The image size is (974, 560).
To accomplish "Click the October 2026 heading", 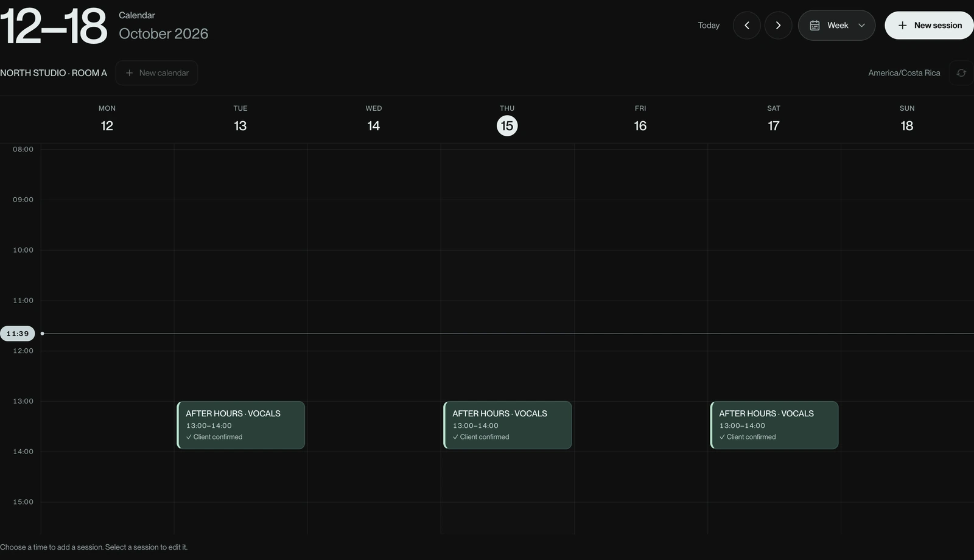I will (163, 34).
